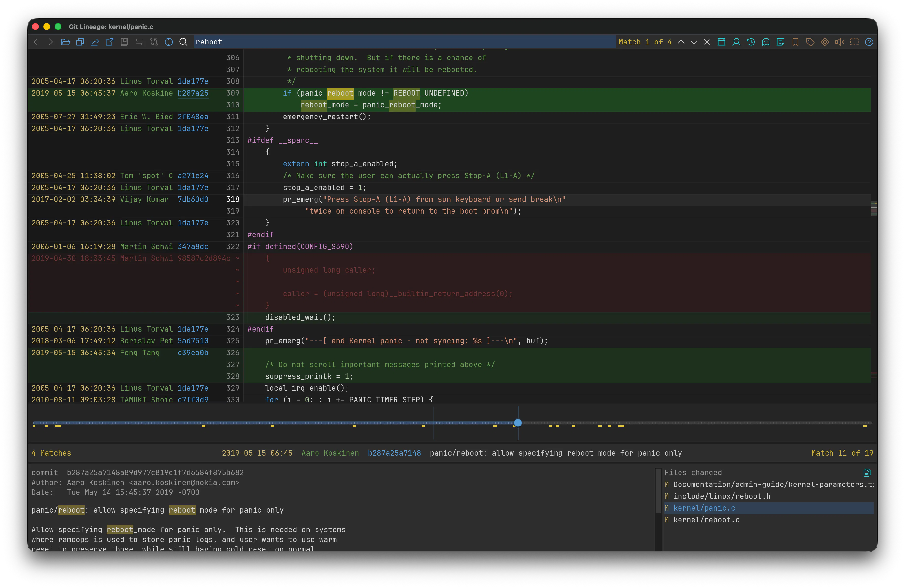This screenshot has width=905, height=588.
Task: Toggle the author person icon
Action: [736, 42]
